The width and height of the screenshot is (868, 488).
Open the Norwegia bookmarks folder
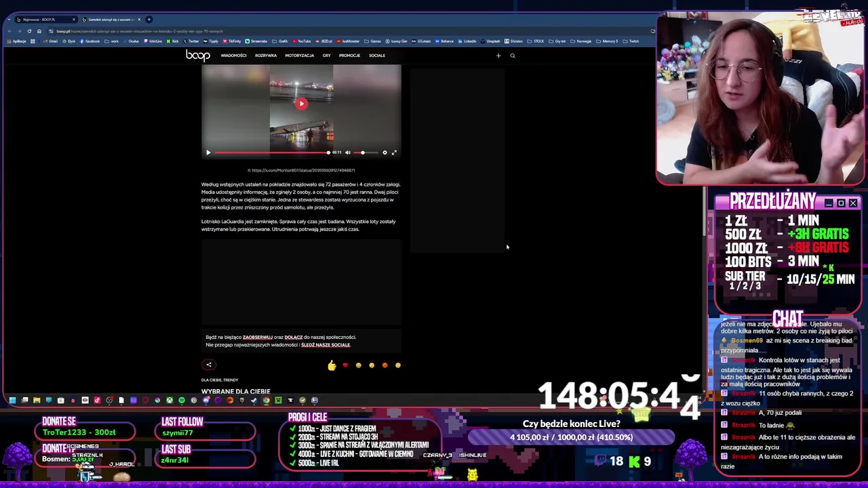click(x=581, y=41)
